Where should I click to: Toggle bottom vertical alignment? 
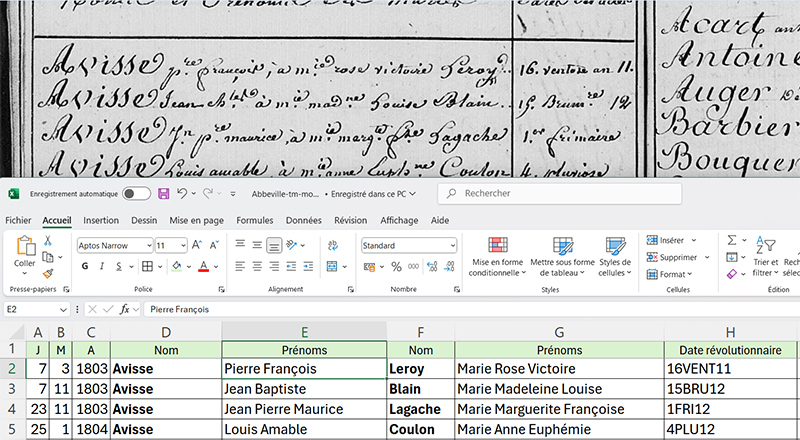[x=274, y=246]
